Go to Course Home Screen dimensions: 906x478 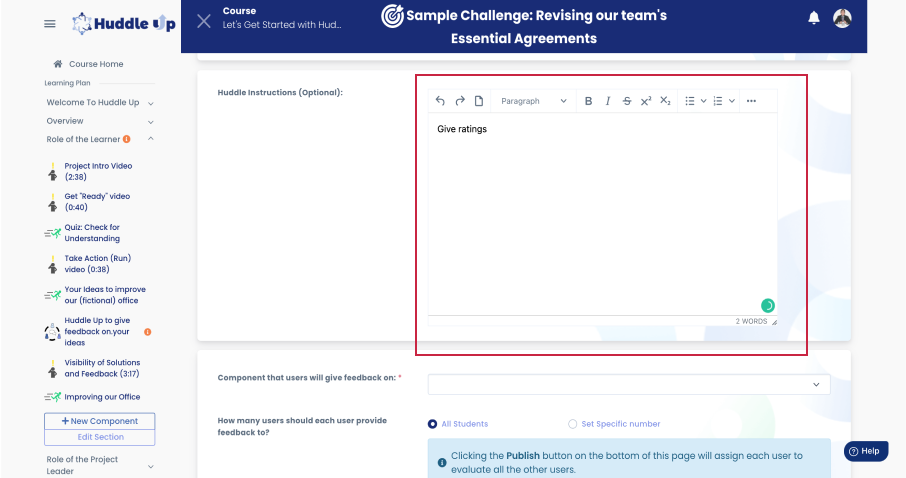[96, 64]
